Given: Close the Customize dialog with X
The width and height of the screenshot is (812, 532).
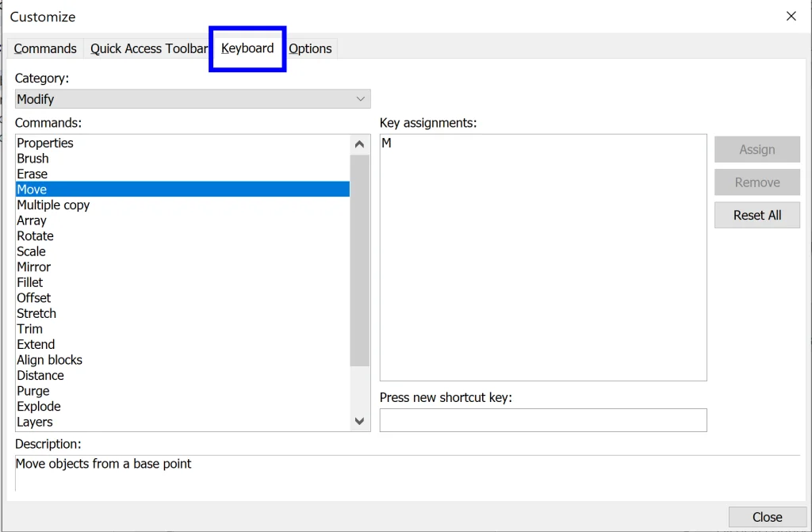Looking at the screenshot, I should [x=791, y=16].
